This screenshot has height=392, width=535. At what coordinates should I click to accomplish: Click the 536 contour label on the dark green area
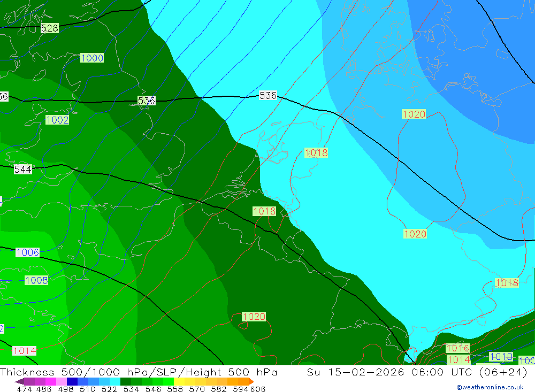(147, 101)
